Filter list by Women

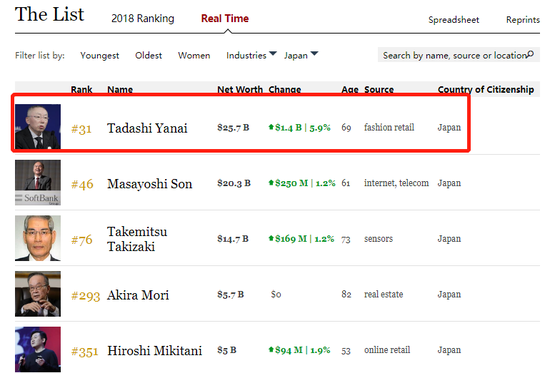point(194,55)
